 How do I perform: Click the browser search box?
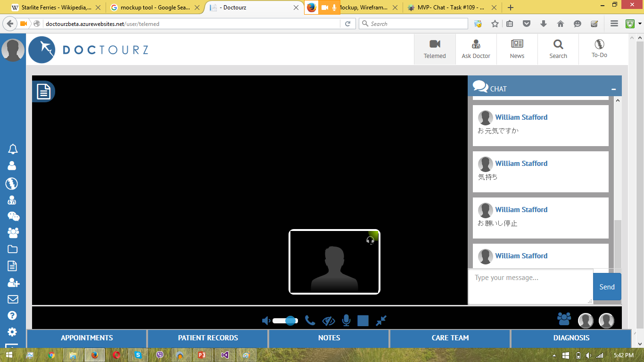coord(413,24)
